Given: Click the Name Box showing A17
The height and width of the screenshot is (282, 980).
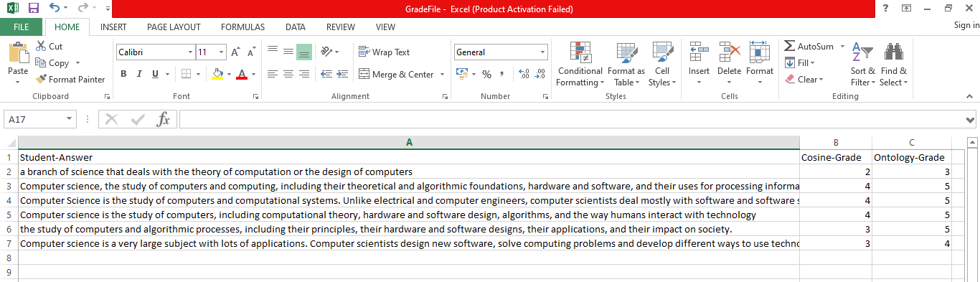Looking at the screenshot, I should pyautogui.click(x=40, y=119).
